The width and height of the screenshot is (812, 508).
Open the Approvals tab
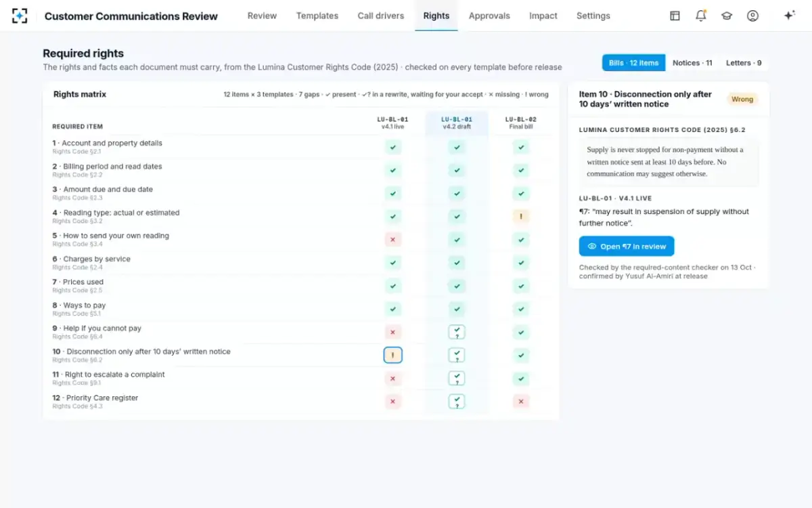click(x=489, y=16)
